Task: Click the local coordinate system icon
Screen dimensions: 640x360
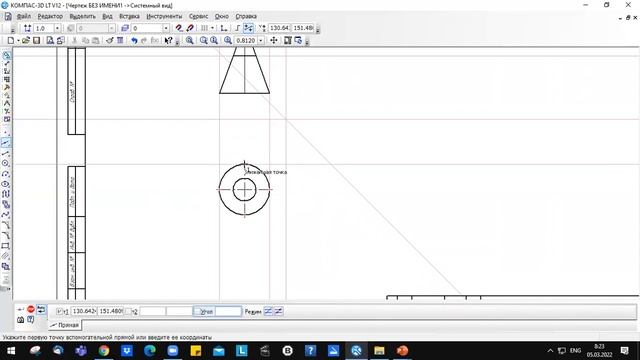Action: point(224,28)
